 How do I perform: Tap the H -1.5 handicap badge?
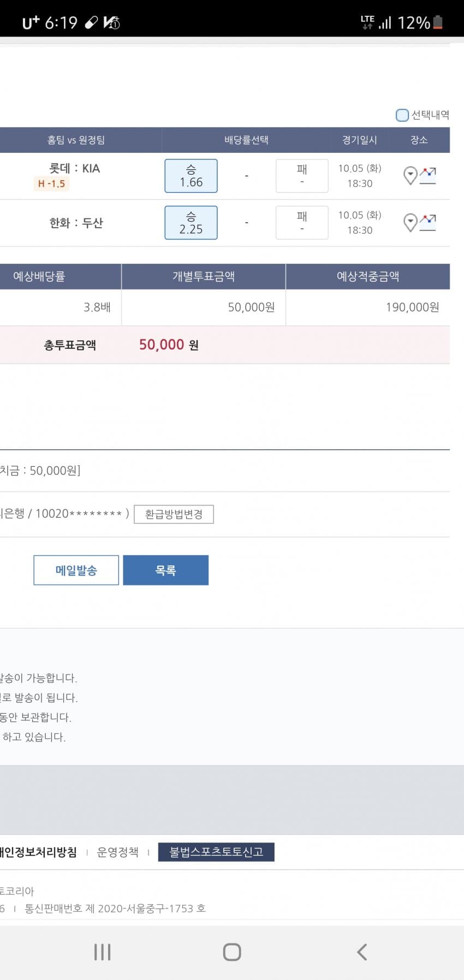(x=51, y=184)
